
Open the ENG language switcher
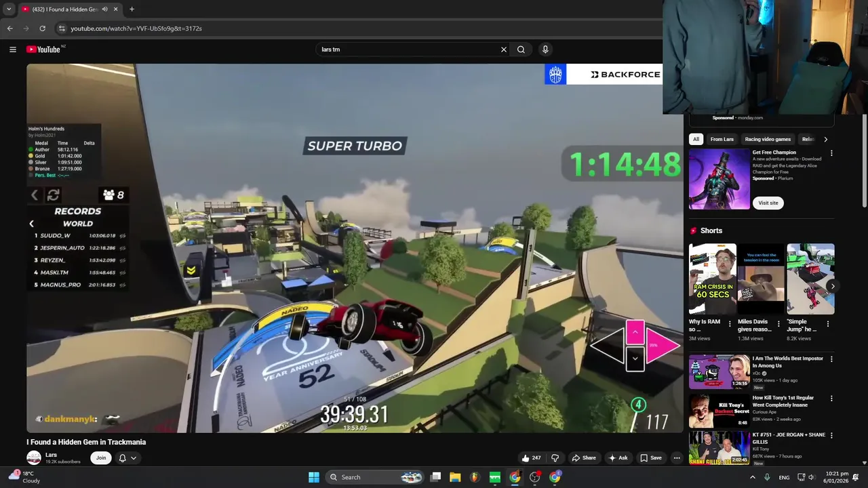click(x=784, y=477)
